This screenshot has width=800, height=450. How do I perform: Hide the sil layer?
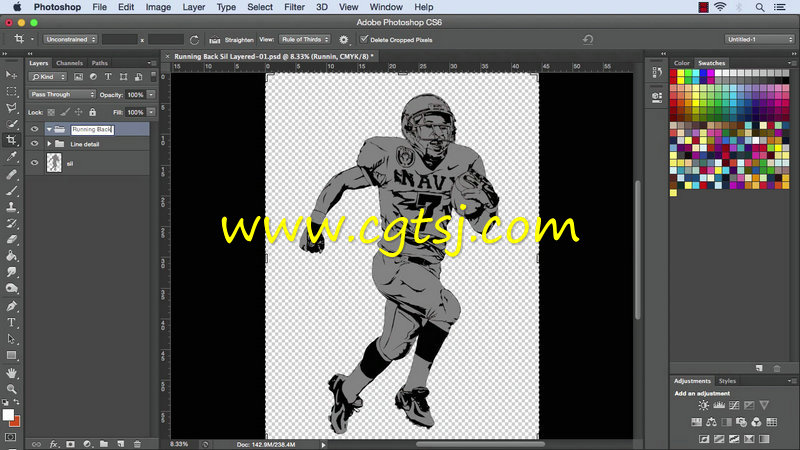click(x=34, y=163)
